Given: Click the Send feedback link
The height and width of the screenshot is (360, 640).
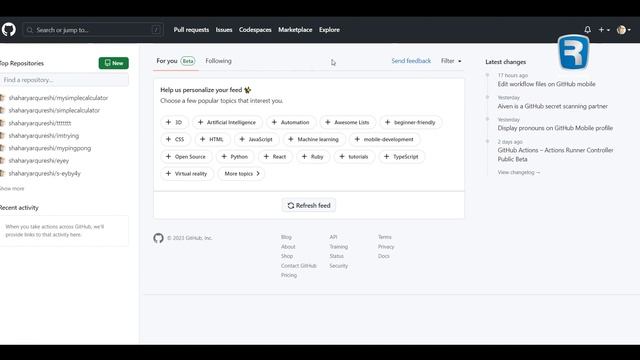Looking at the screenshot, I should [x=411, y=61].
